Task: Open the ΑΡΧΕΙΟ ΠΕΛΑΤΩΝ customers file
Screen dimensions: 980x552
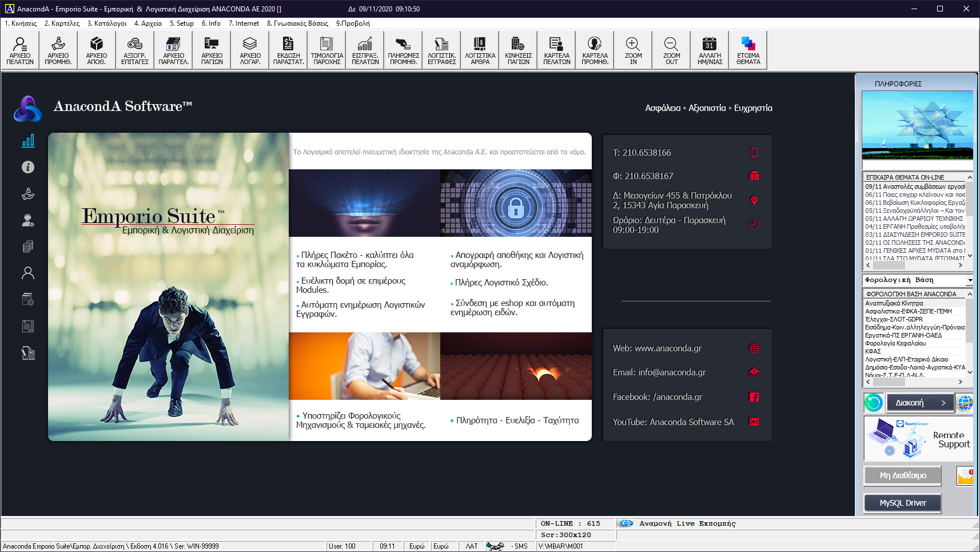Action: (20, 50)
